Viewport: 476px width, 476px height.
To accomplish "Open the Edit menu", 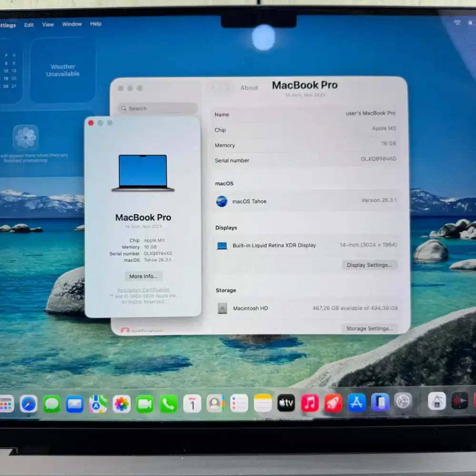I will 29,25.
